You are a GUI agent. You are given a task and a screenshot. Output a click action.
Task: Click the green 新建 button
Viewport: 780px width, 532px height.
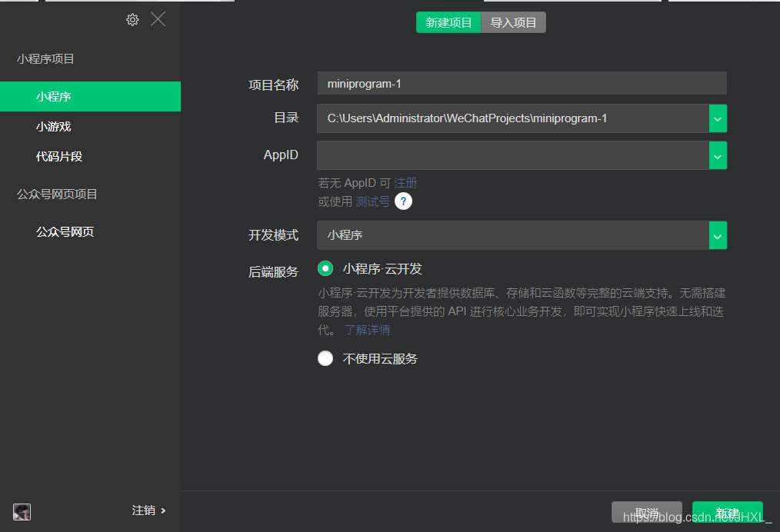(727, 512)
